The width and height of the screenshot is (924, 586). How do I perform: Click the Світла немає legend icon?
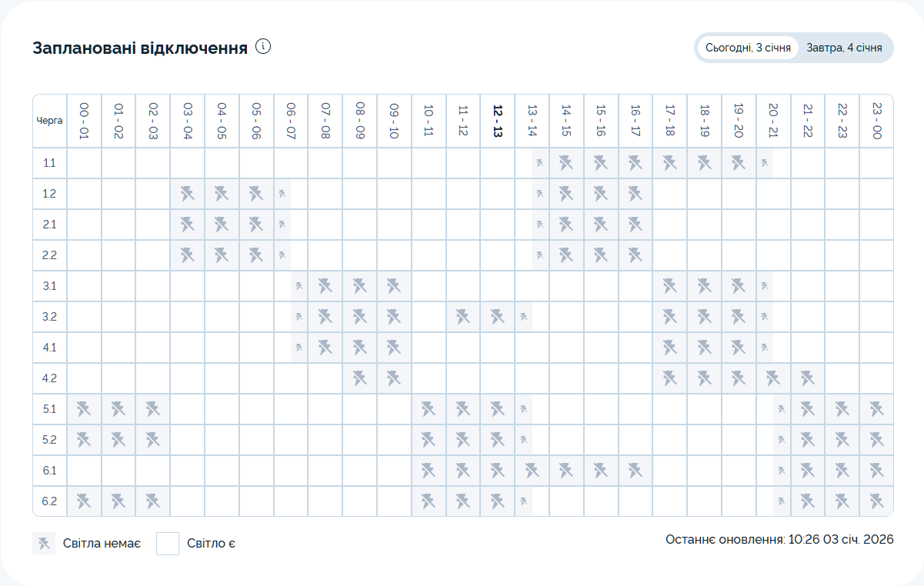(44, 544)
